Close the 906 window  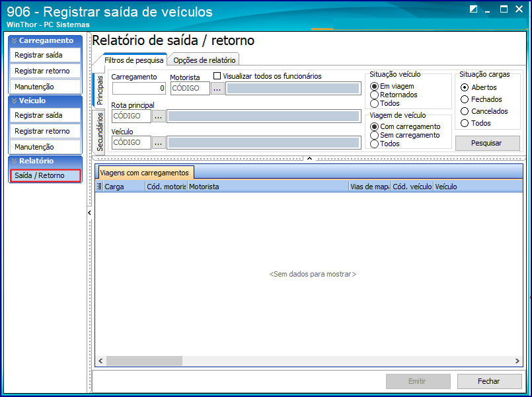pyautogui.click(x=519, y=9)
